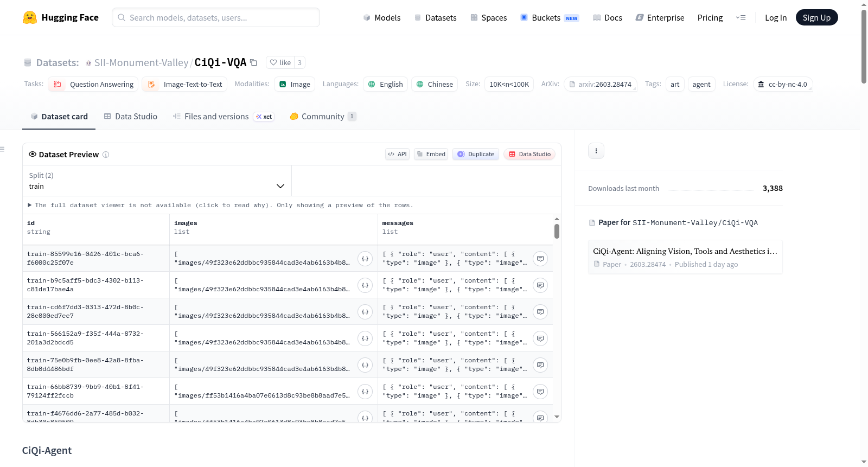Click the page vertical scrollbar
Screen dimensions: 868x467
point(864,47)
